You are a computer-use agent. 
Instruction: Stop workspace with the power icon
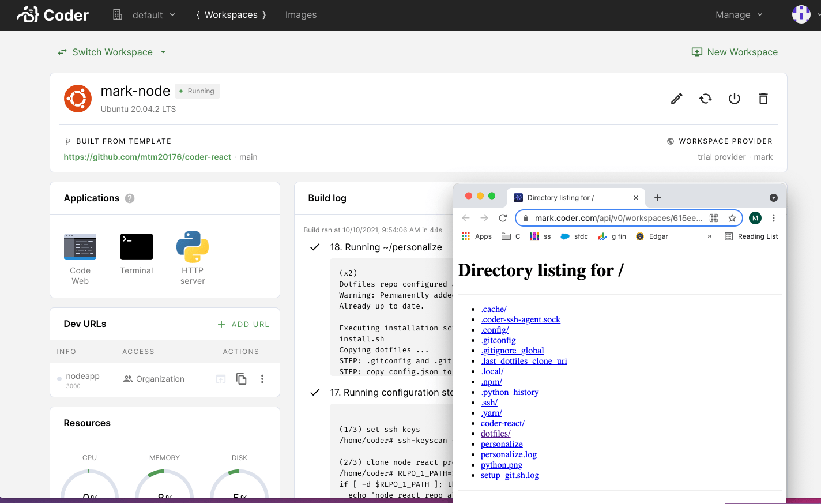[735, 99]
